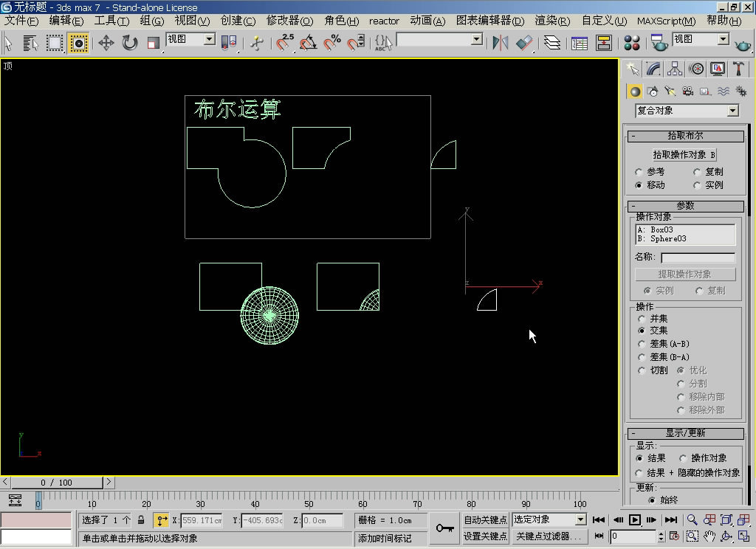Click 拾取操作对象 B button

(x=684, y=154)
